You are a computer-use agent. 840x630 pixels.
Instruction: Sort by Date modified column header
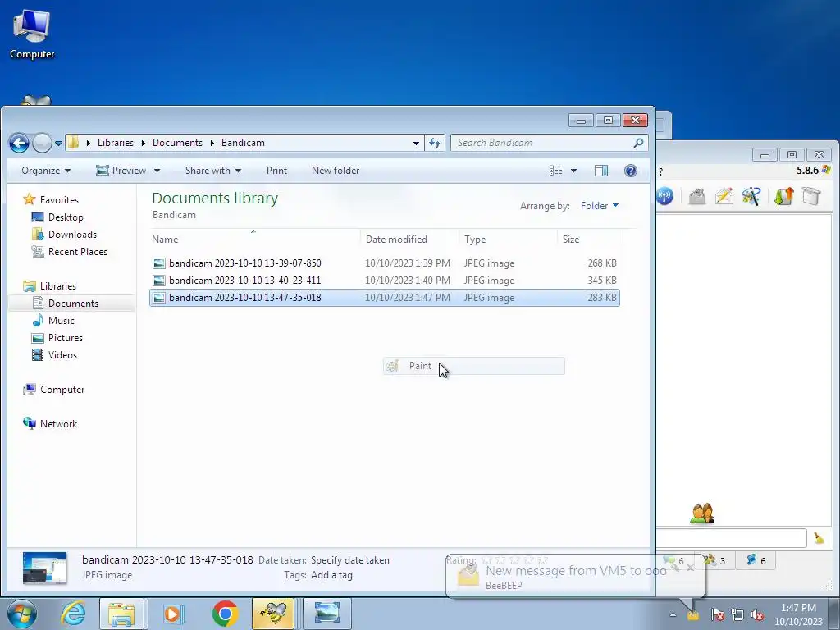[x=410, y=239]
